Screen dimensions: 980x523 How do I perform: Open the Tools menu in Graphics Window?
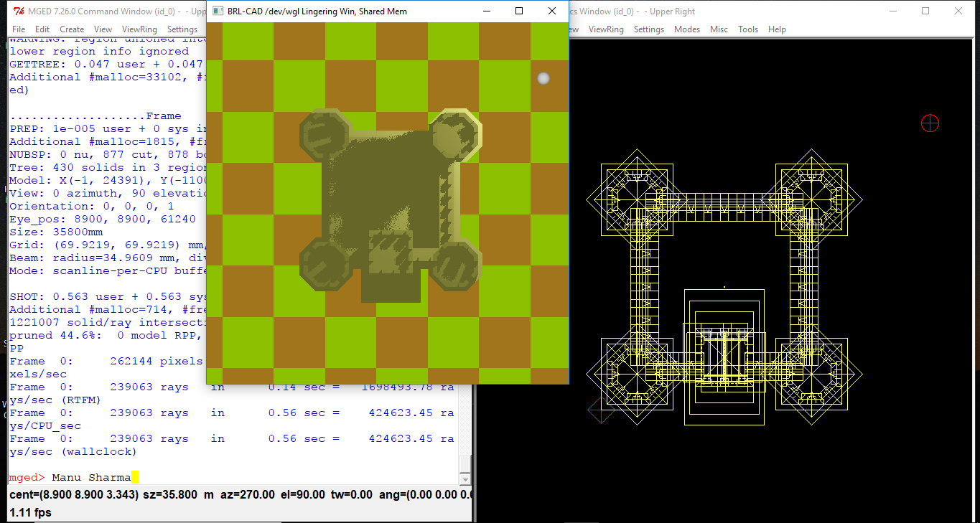[x=748, y=29]
